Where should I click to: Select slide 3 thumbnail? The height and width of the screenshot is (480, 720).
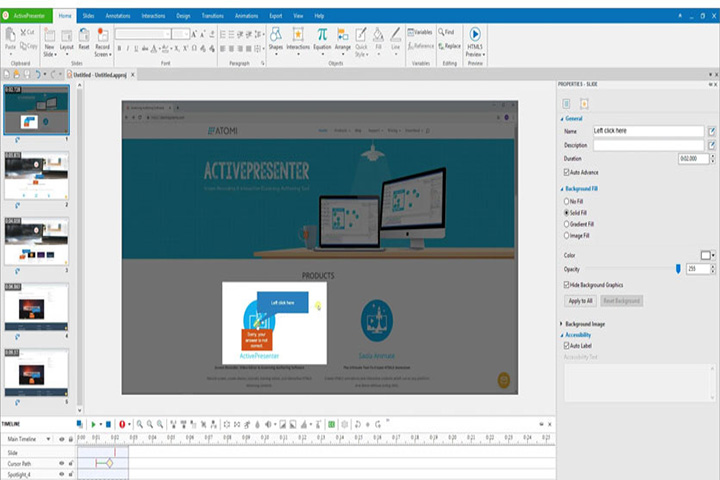coord(37,242)
